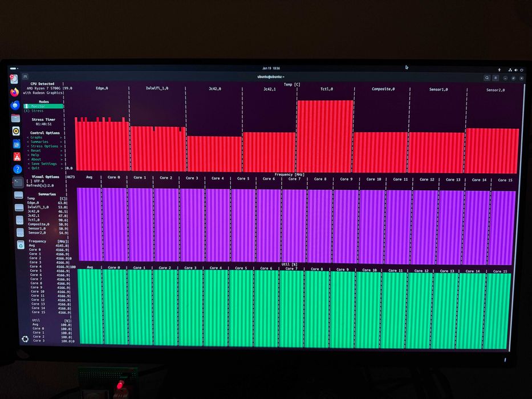532x399 pixels.
Task: Open the Help question-mark icon in dock
Action: 17,169
